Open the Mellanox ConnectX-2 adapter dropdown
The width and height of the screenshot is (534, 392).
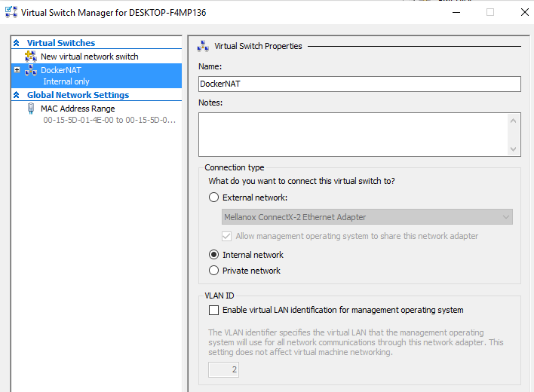click(367, 217)
